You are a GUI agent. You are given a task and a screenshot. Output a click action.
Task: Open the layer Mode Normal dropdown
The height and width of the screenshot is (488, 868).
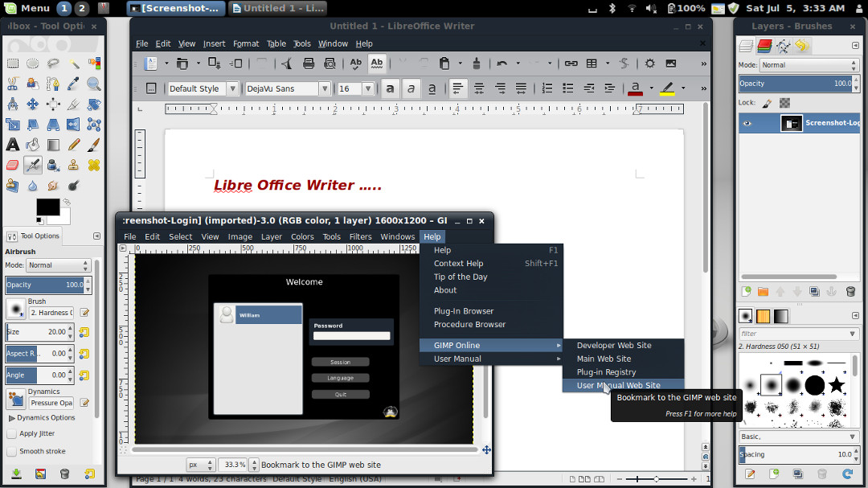tap(809, 65)
